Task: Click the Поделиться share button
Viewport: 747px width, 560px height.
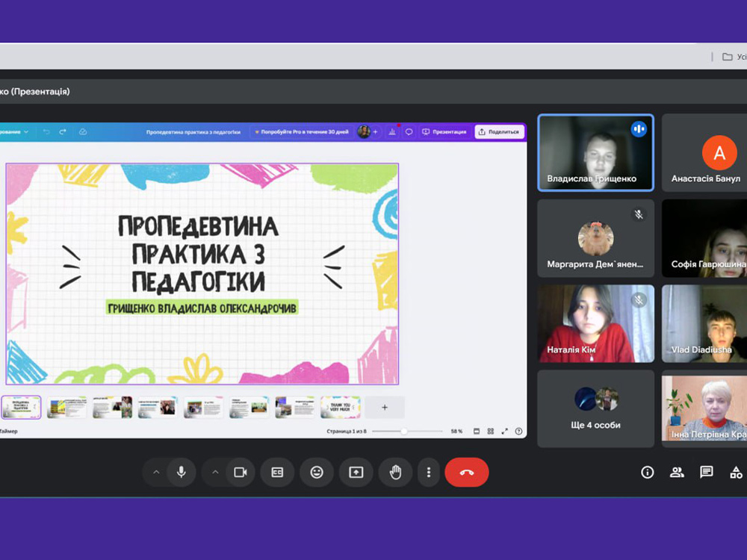Action: (499, 131)
